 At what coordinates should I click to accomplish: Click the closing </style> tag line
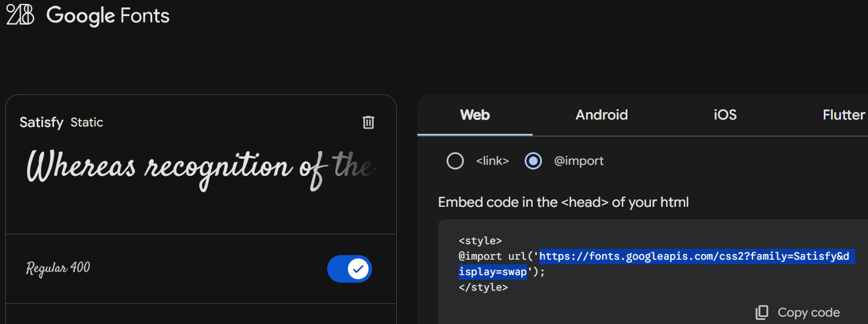tap(483, 287)
